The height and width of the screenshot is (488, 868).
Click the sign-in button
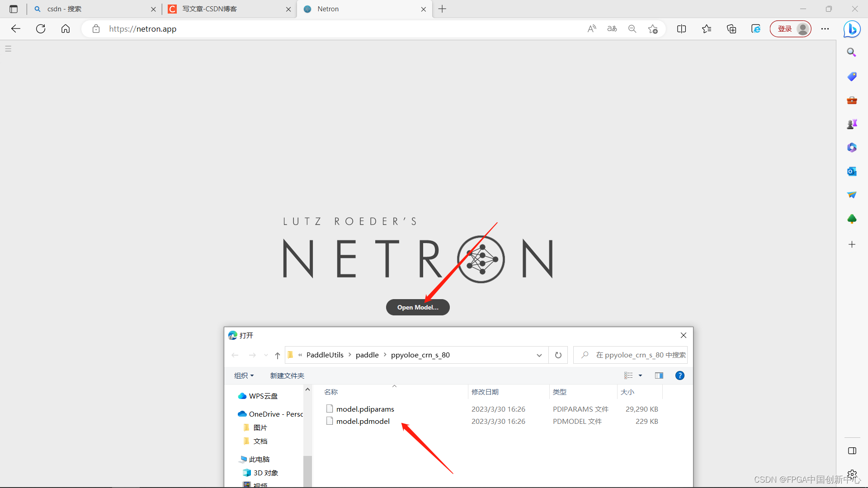tap(790, 29)
